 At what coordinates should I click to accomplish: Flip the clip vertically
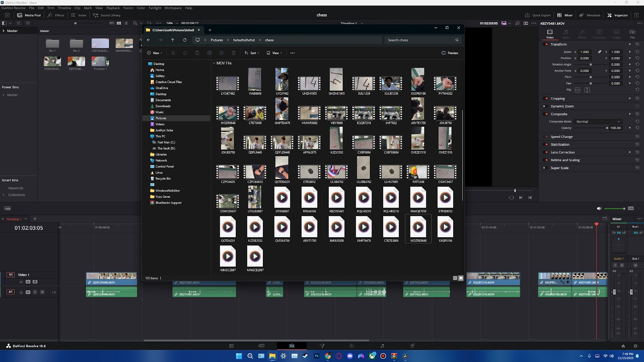(x=587, y=90)
